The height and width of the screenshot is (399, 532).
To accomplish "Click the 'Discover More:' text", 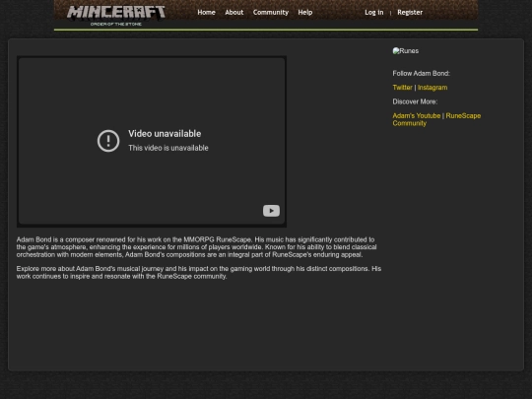I will (415, 101).
